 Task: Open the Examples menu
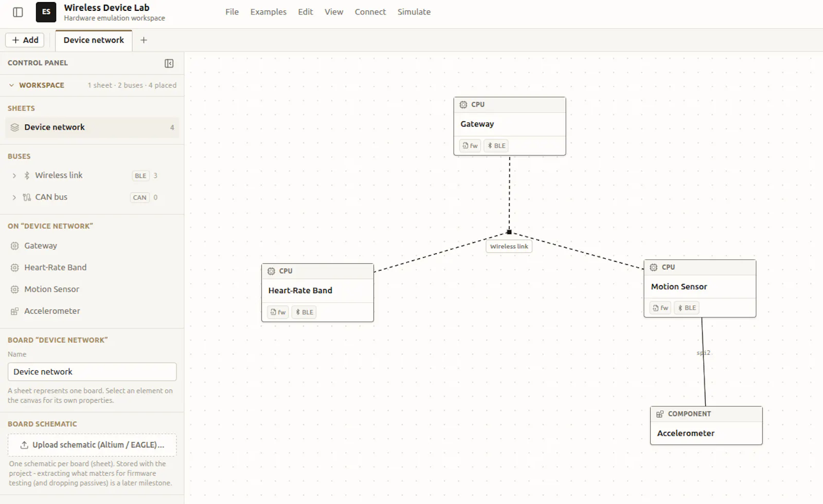coord(269,12)
